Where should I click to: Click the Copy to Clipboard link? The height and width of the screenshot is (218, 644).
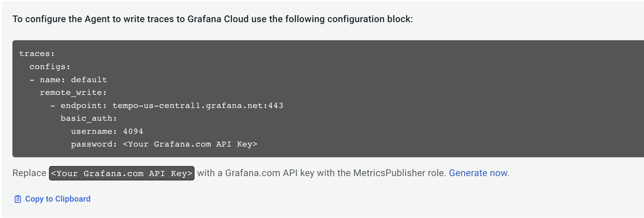57,199
